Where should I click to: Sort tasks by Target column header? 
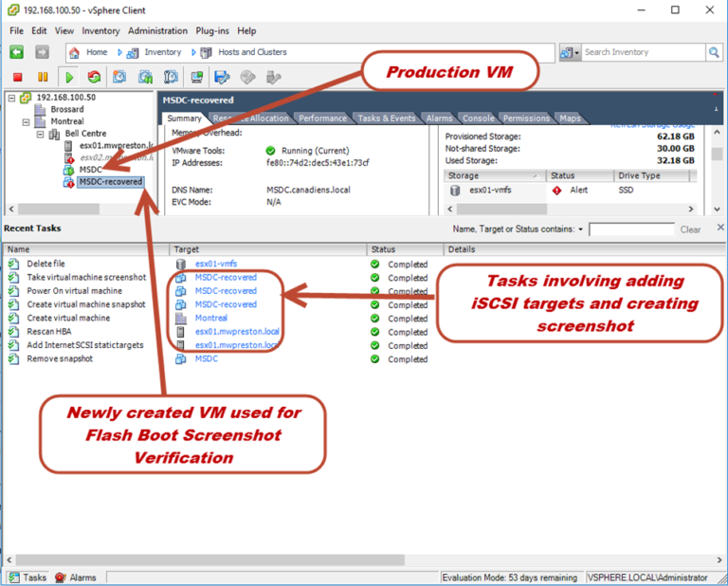tap(268, 249)
